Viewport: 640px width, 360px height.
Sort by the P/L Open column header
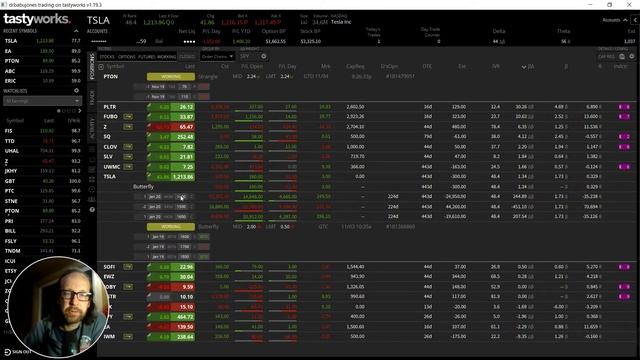point(251,67)
